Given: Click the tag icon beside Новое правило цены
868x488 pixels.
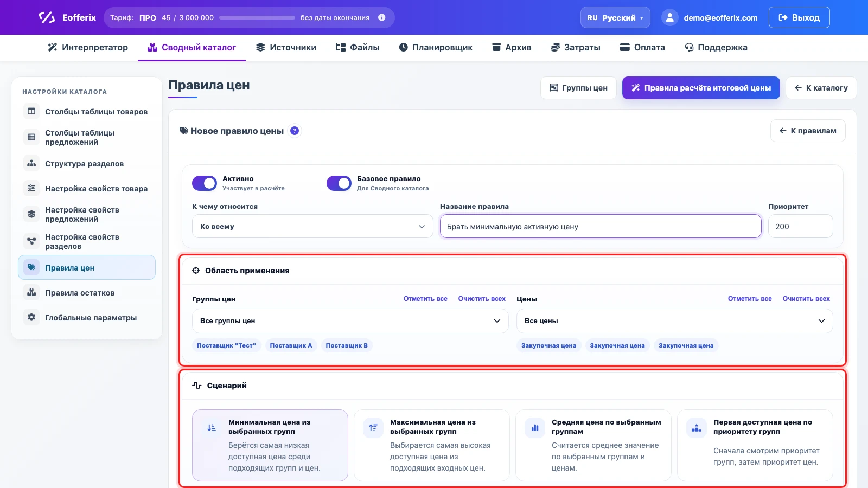Looking at the screenshot, I should click(184, 131).
